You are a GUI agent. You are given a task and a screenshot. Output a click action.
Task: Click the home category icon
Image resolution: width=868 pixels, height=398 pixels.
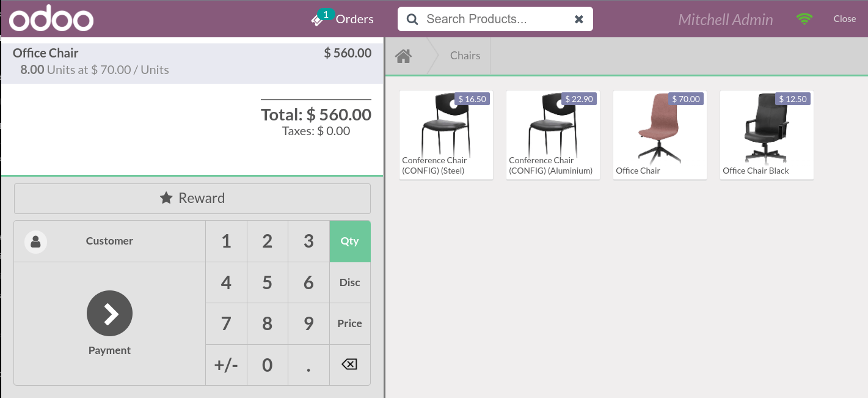click(x=403, y=56)
